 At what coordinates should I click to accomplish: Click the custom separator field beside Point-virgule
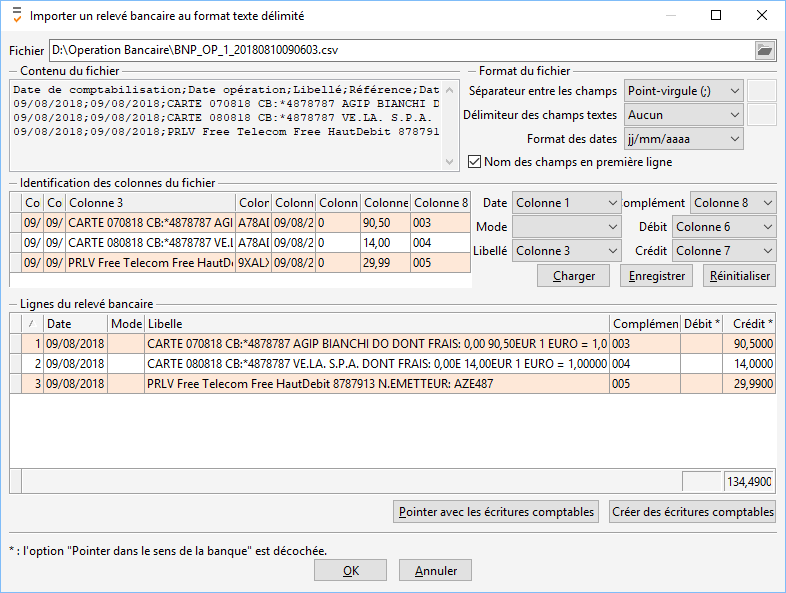coord(761,91)
